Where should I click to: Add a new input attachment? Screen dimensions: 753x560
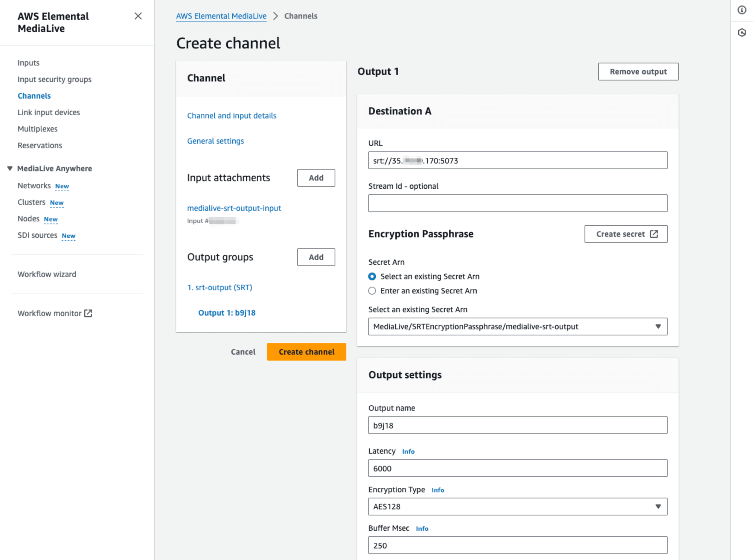click(x=316, y=178)
